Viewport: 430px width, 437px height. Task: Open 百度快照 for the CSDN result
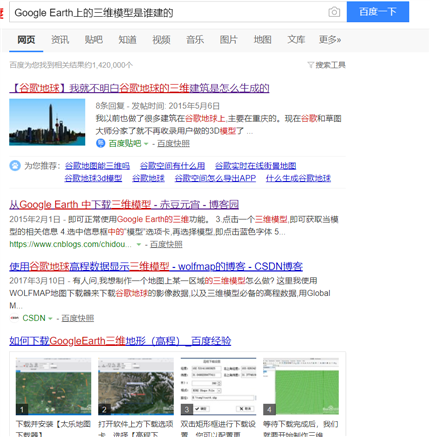78,318
